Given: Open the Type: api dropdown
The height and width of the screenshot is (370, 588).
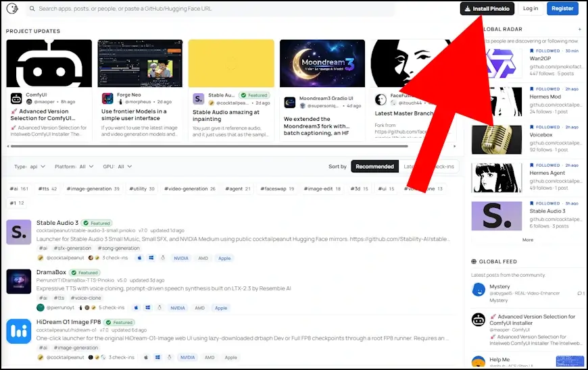Looking at the screenshot, I should point(30,167).
